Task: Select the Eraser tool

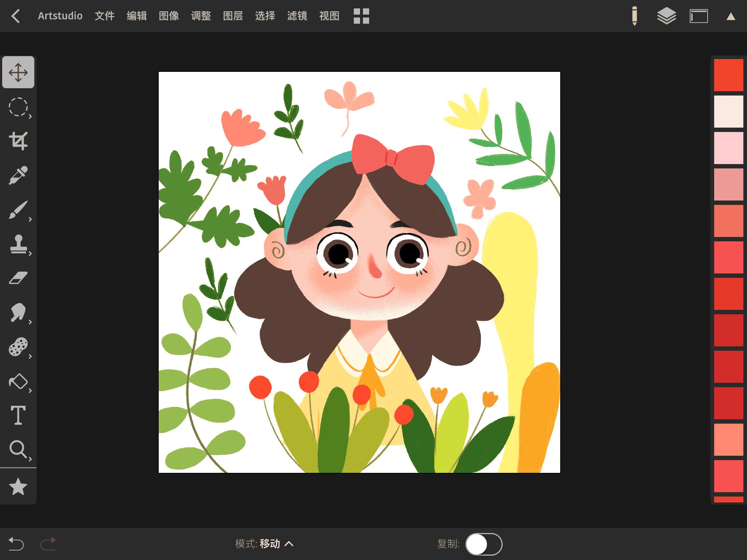Action: point(18,278)
